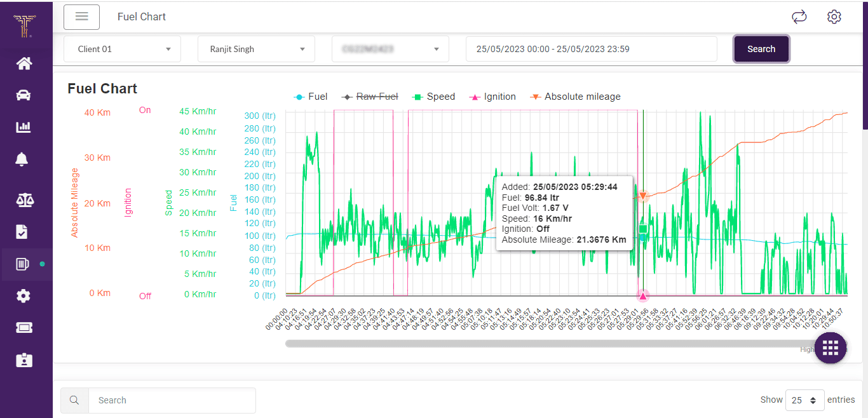Click the table Search input field

click(172, 400)
